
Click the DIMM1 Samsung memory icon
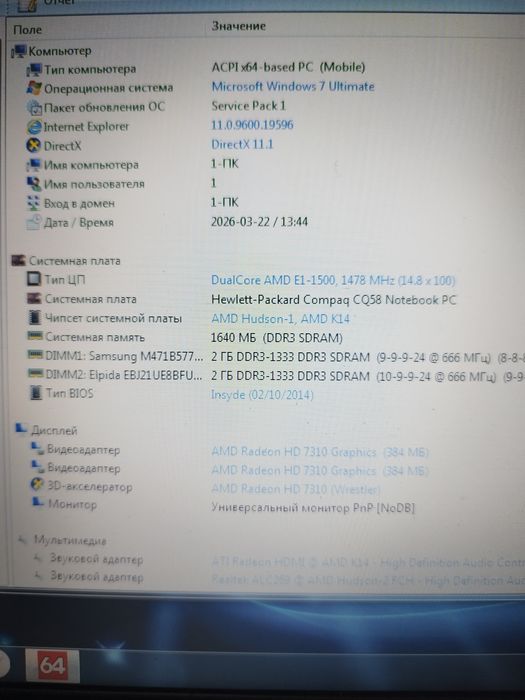pos(35,355)
